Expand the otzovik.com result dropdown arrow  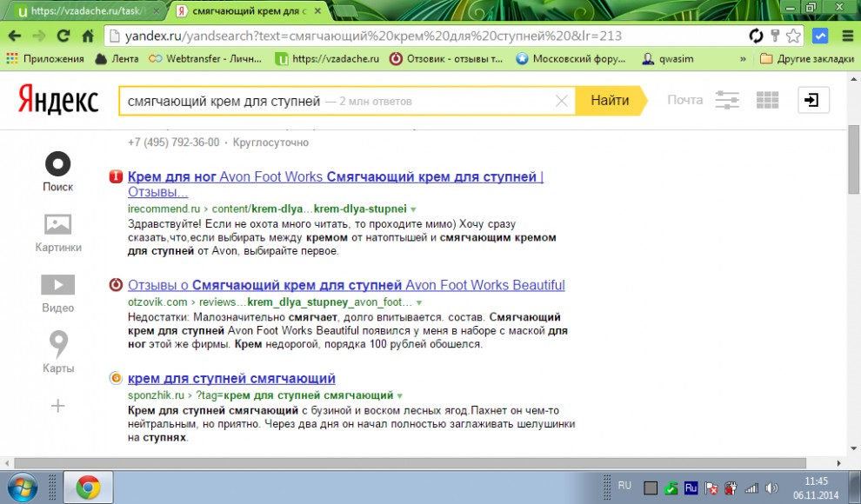coord(419,302)
